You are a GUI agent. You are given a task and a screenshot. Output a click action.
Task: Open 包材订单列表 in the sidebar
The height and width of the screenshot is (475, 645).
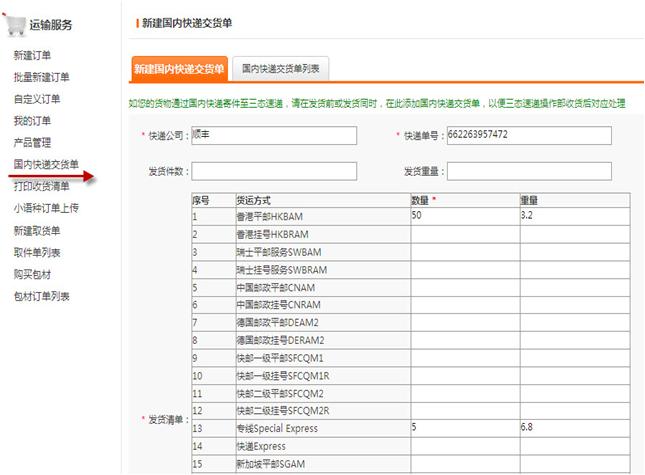tap(41, 296)
